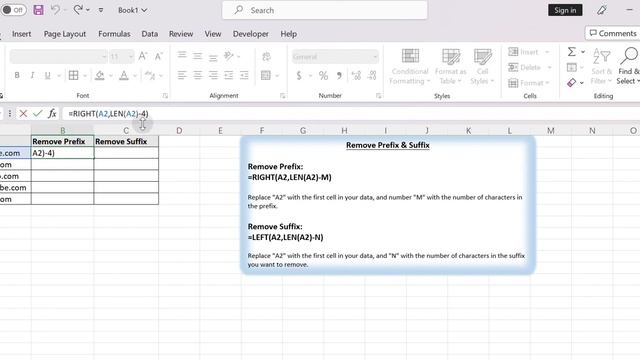The height and width of the screenshot is (360, 640).
Task: Click the Merge & Center icon
Action: (x=266, y=75)
